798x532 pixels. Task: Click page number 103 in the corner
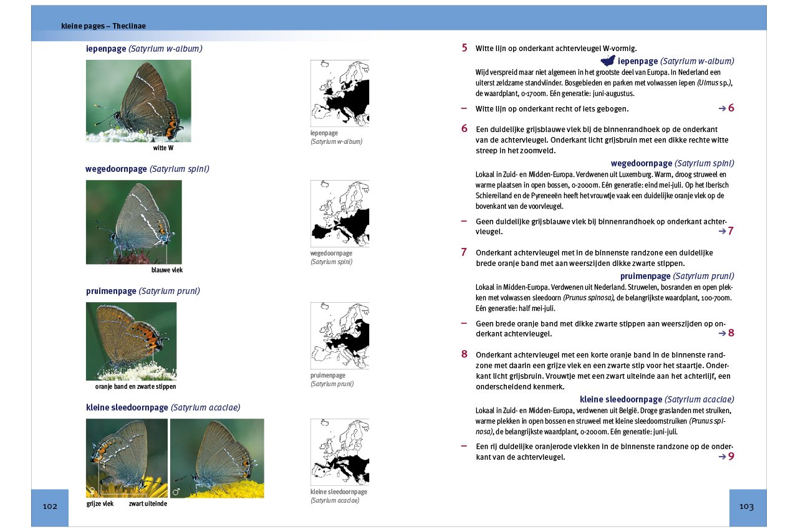click(747, 507)
